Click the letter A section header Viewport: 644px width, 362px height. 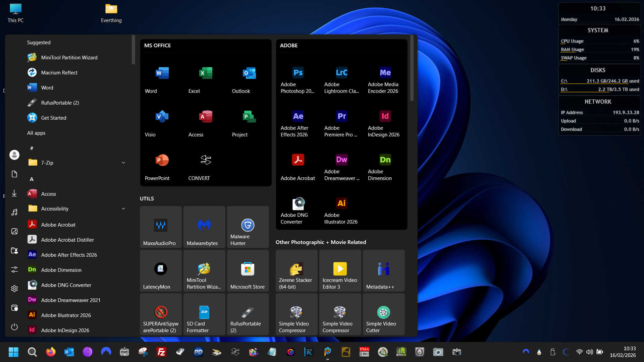pyautogui.click(x=32, y=179)
